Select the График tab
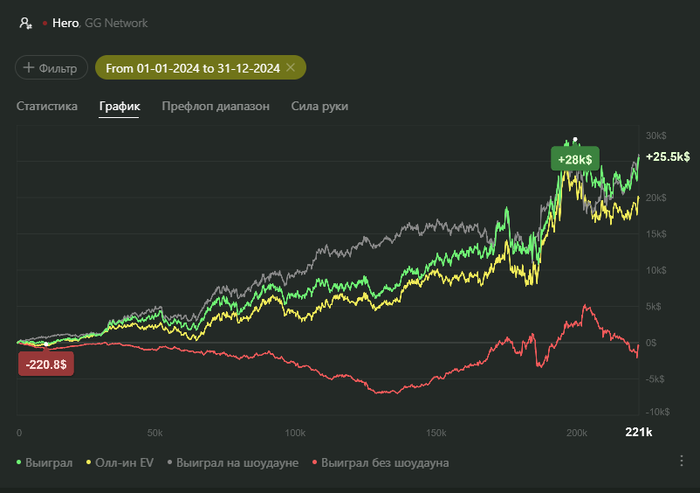The height and width of the screenshot is (493, 700). tap(119, 106)
